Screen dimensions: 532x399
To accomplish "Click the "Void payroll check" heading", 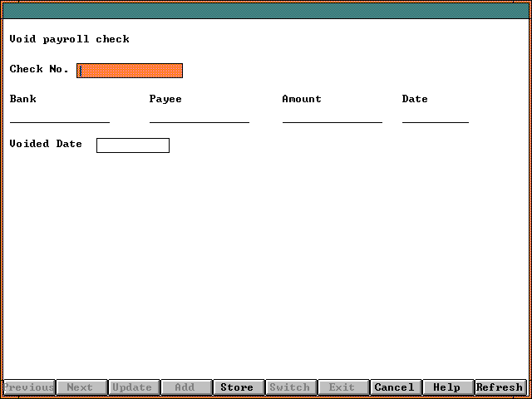I will [x=70, y=39].
